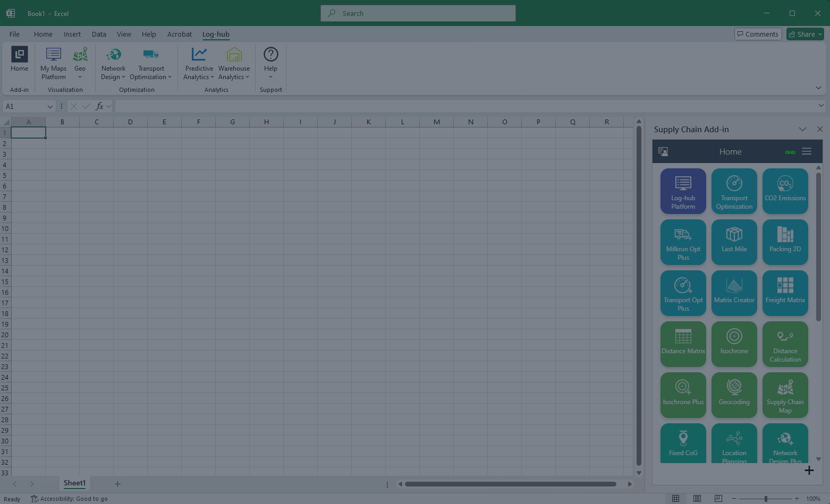Click the add-in pane vertical scrollbar
The height and width of the screenshot is (504, 830).
click(x=818, y=246)
